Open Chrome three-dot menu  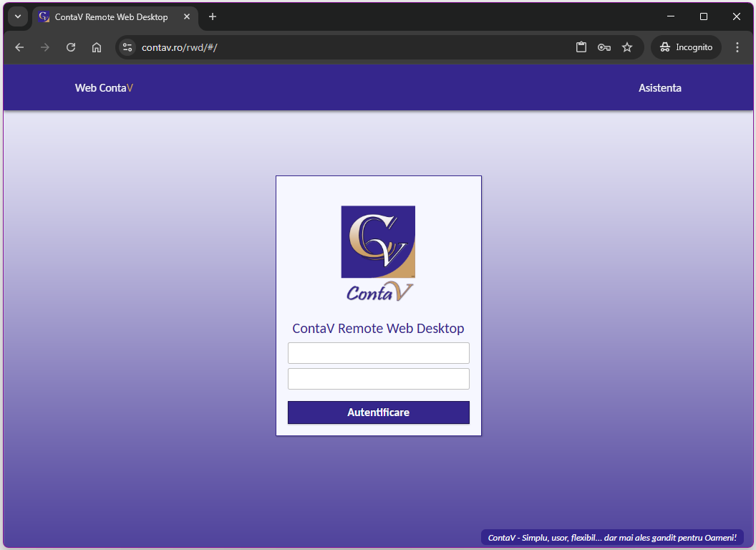737,47
